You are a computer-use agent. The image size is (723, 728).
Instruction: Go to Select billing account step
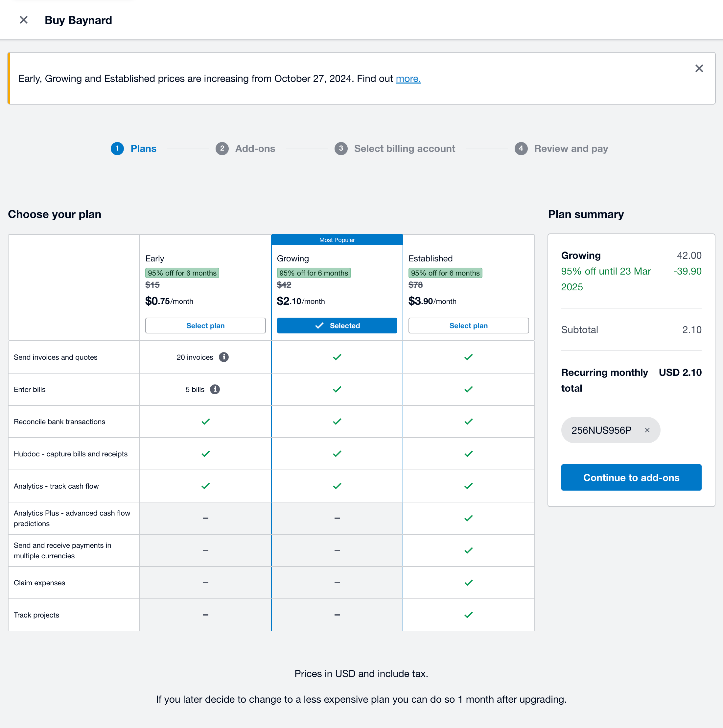(405, 149)
